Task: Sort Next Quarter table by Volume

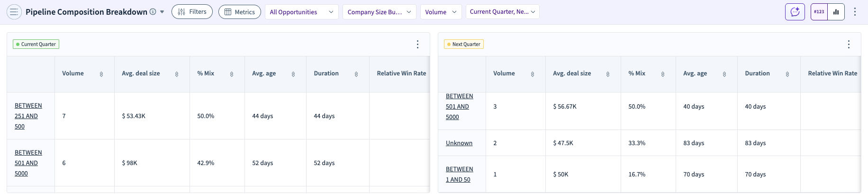Action: 533,74
